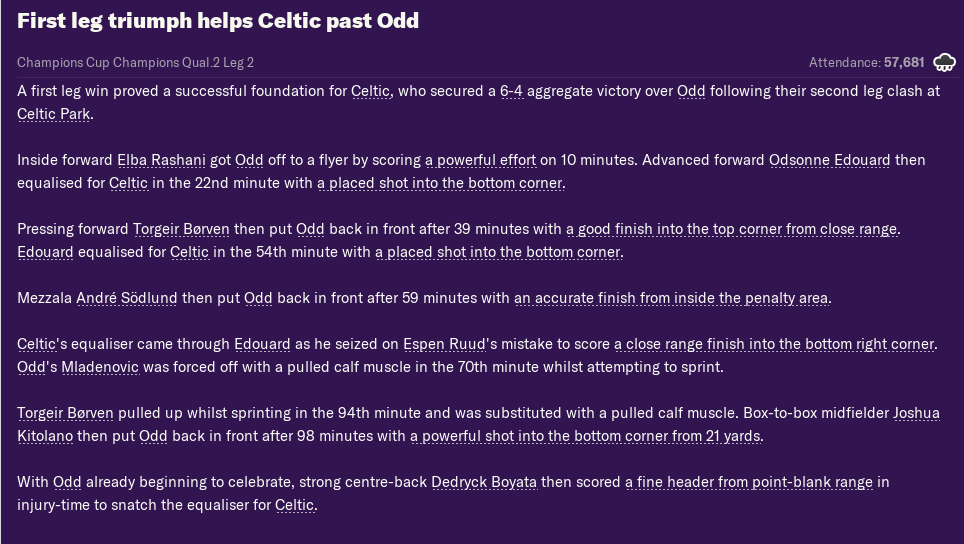Open the Celtic Park stadium link

click(54, 114)
